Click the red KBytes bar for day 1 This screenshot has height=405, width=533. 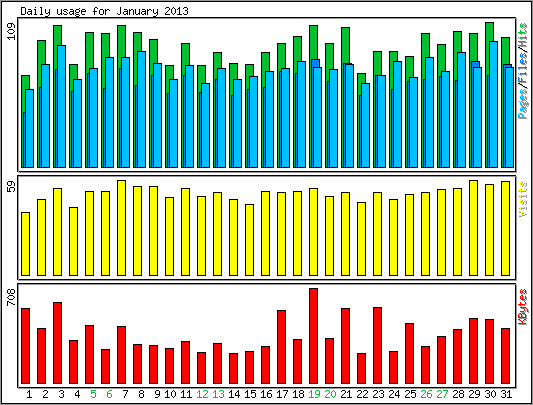(x=25, y=346)
